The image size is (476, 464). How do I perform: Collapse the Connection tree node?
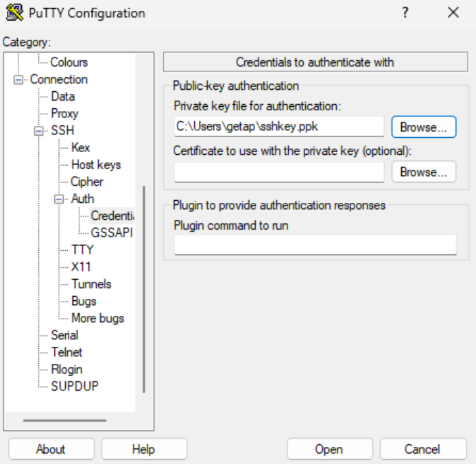point(19,80)
